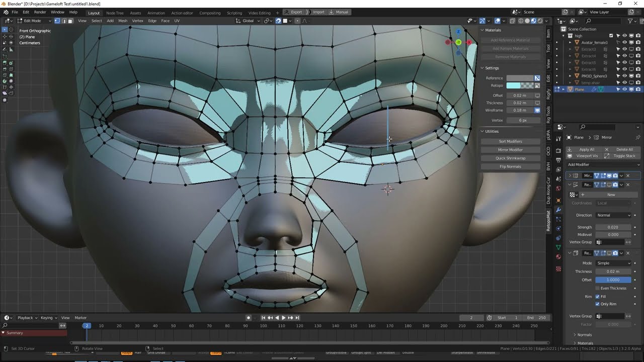Image resolution: width=644 pixels, height=362 pixels.
Task: Click the Delete All modifiers button
Action: click(x=621, y=149)
